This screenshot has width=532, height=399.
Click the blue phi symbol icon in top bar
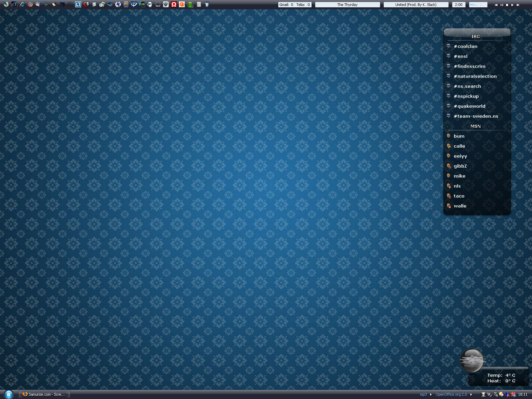[x=134, y=4]
